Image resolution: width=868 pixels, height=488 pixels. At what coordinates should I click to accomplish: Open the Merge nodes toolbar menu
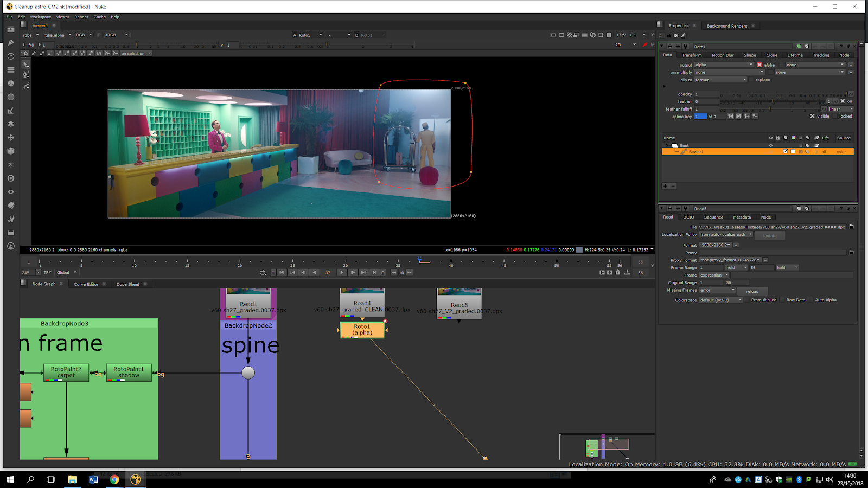pyautogui.click(x=11, y=124)
